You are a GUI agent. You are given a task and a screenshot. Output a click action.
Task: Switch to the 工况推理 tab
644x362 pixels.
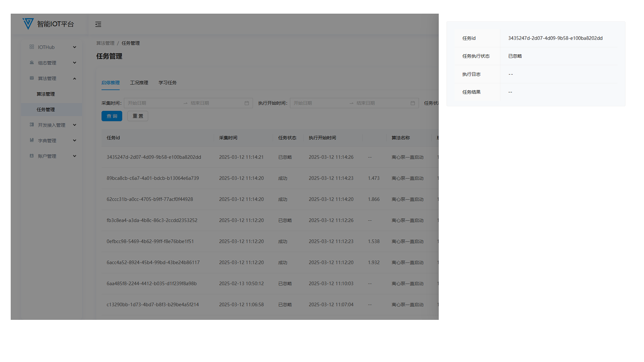(139, 83)
